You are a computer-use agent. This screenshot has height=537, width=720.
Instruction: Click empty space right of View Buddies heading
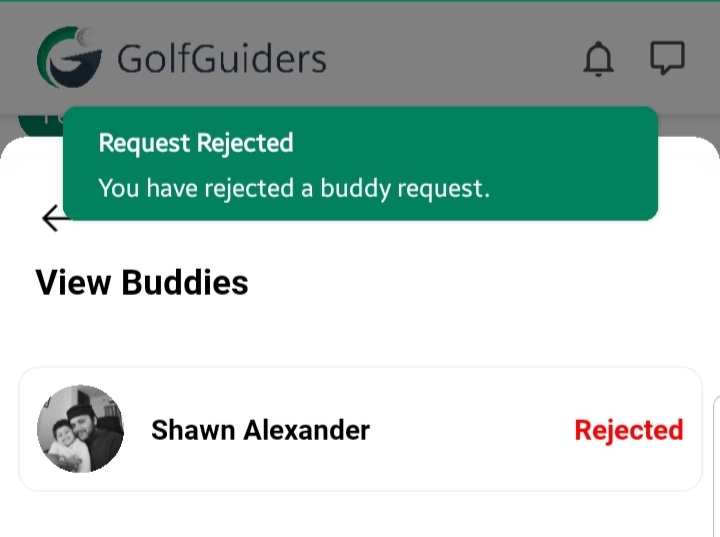click(480, 283)
